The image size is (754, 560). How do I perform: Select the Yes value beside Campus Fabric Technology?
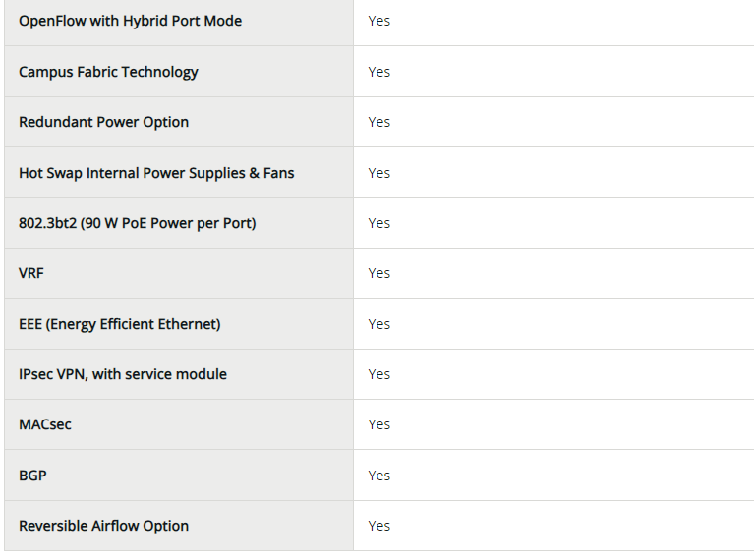click(378, 72)
